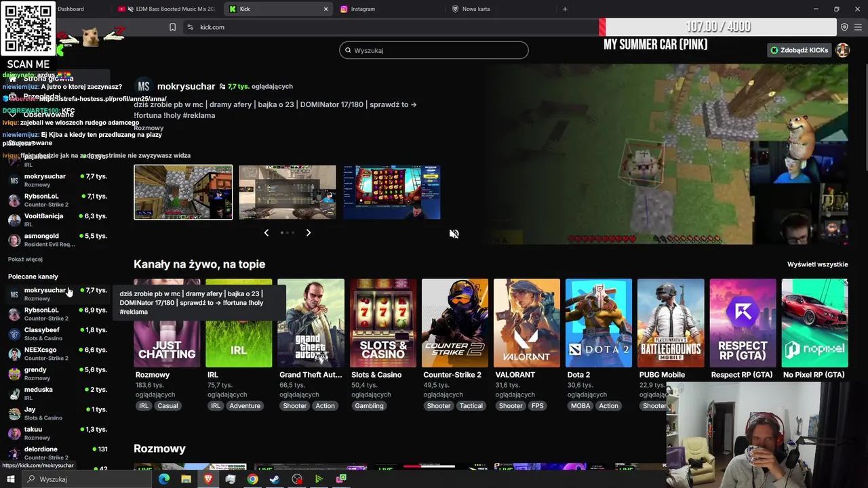Open new browser tab plus button
This screenshot has width=868, height=488.
pyautogui.click(x=565, y=9)
